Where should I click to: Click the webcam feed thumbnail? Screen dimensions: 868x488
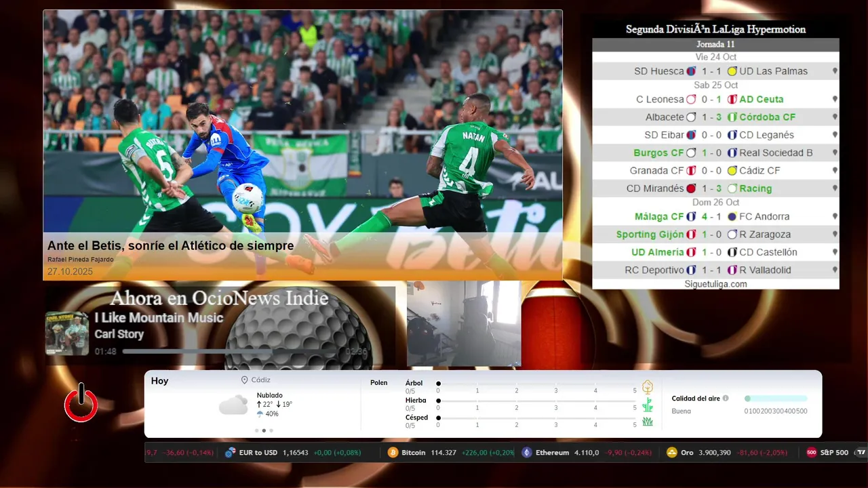(x=464, y=324)
